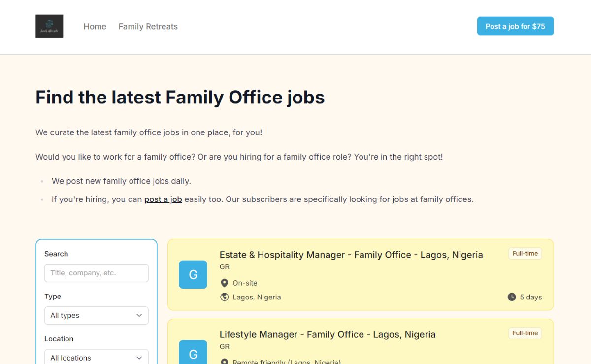
Task: Click the G avatar for Estate & Hospitality Manager
Action: (x=193, y=275)
